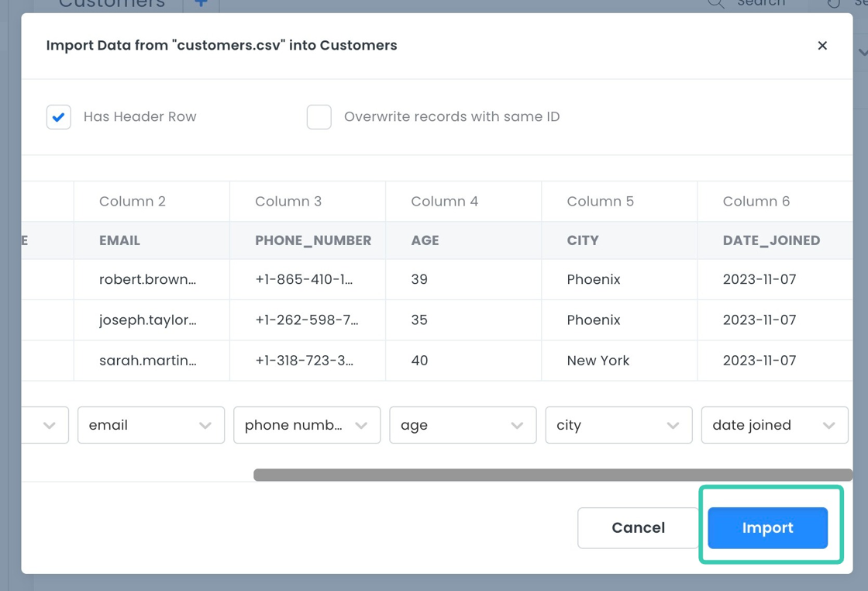868x591 pixels.
Task: Click the robert.brown email cell
Action: point(147,279)
